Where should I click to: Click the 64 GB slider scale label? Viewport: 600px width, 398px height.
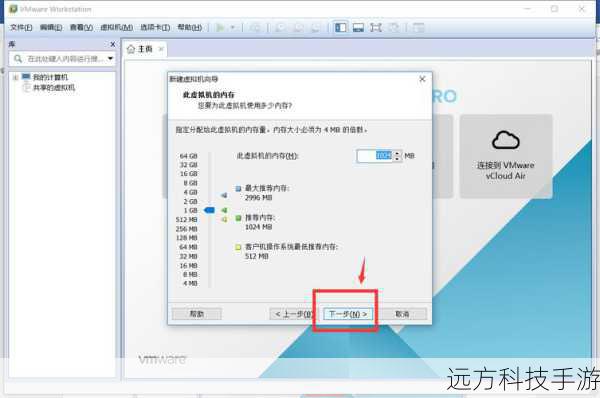coord(189,156)
